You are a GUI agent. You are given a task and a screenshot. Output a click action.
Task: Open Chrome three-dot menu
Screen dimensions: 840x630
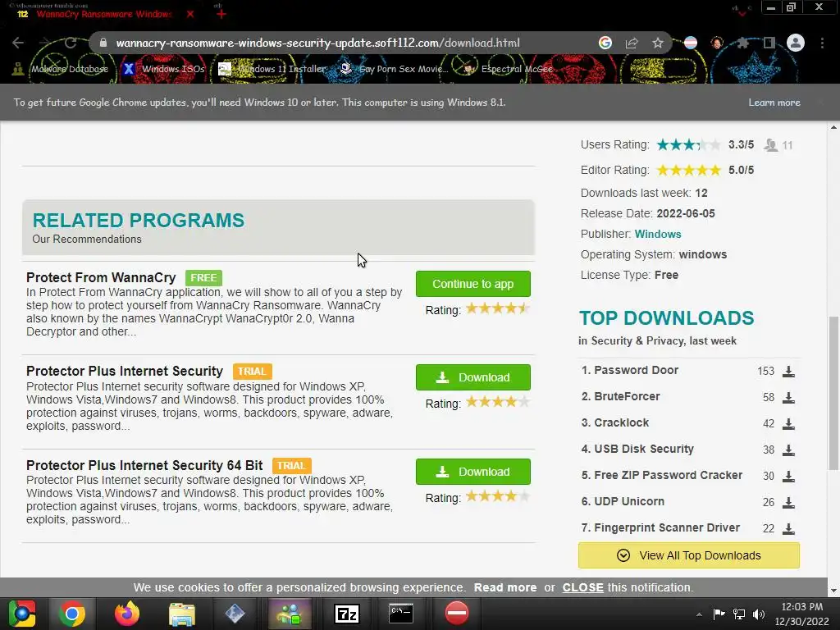(822, 43)
